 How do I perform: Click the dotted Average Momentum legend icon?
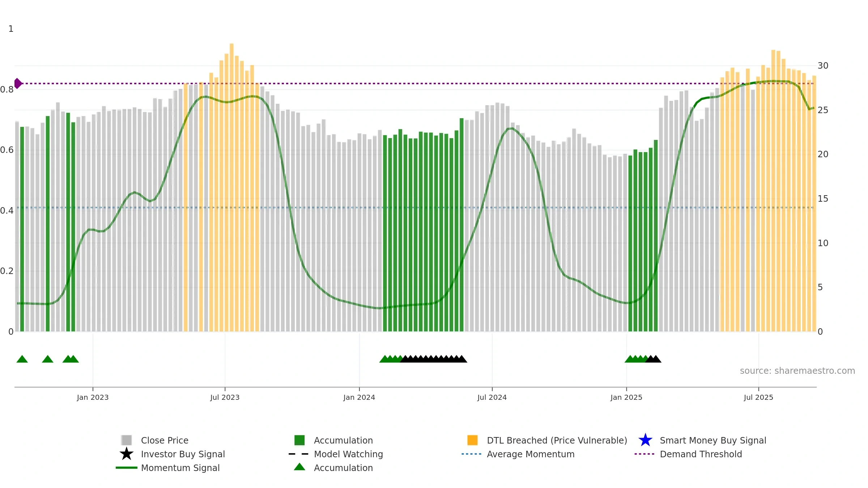click(x=472, y=454)
